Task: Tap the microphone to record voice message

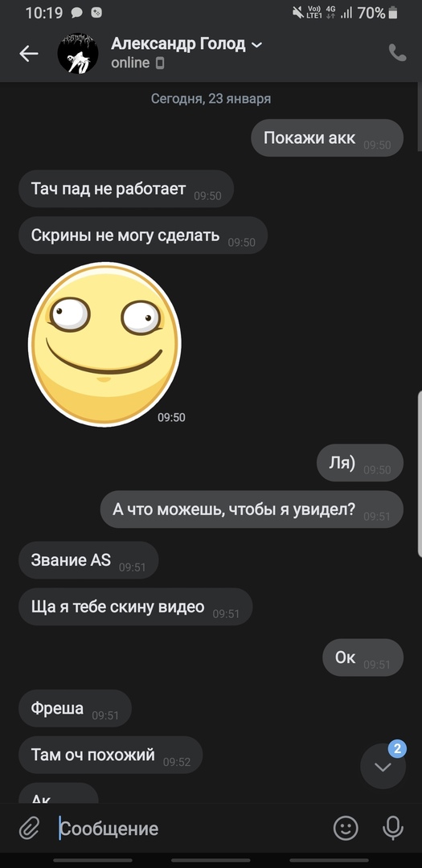Action: point(392,828)
